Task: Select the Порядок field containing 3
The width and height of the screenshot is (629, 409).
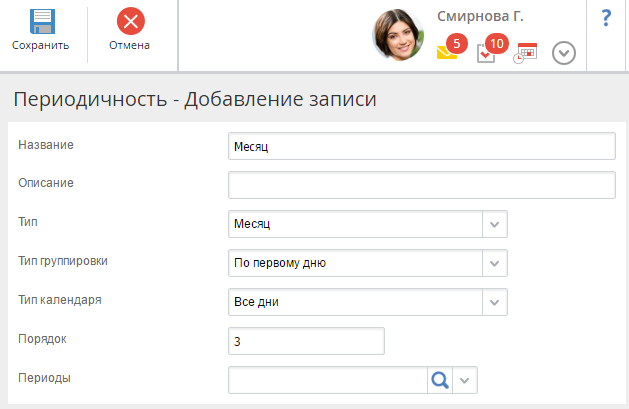Action: 306,341
